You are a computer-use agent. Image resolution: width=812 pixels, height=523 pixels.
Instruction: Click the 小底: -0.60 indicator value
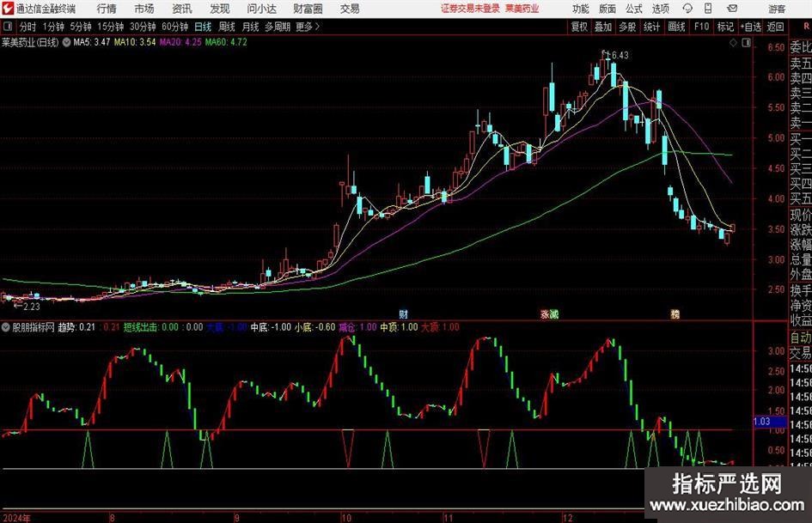point(314,327)
